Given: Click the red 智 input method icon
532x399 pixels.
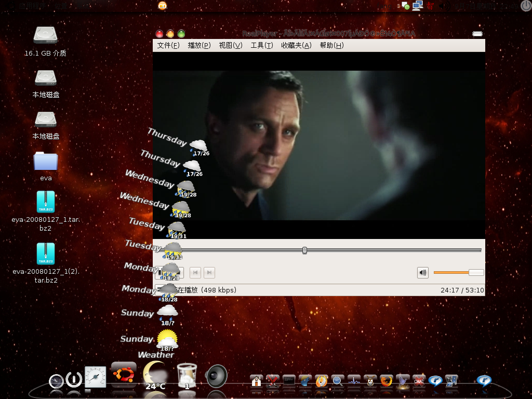Looking at the screenshot, I should (x=430, y=6).
